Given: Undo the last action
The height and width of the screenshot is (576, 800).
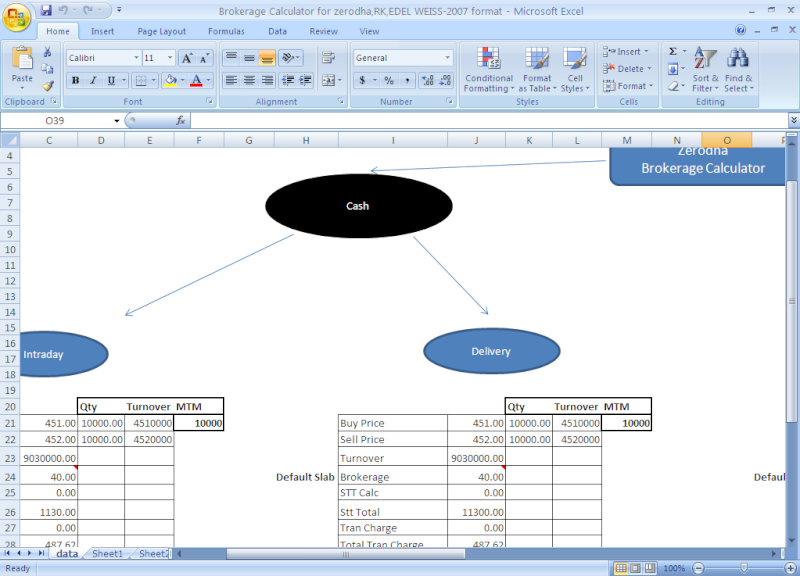Looking at the screenshot, I should pyautogui.click(x=63, y=10).
